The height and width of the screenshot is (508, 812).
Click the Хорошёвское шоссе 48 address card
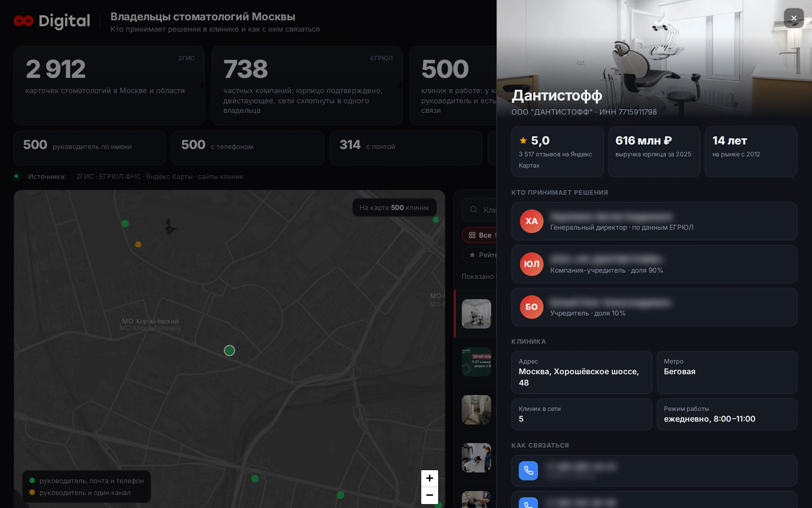coord(581,373)
